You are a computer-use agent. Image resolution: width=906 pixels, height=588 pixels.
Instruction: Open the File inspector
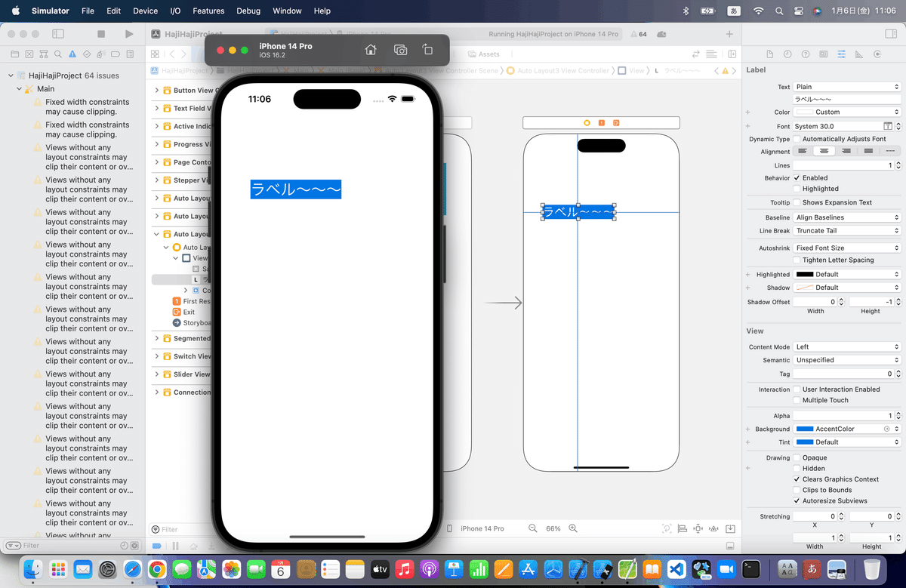point(769,54)
